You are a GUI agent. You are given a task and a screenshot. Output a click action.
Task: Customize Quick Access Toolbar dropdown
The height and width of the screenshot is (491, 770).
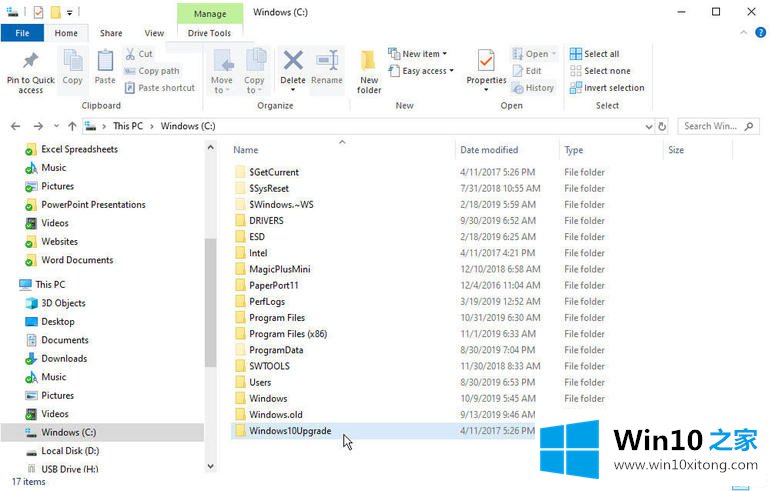coord(70,13)
